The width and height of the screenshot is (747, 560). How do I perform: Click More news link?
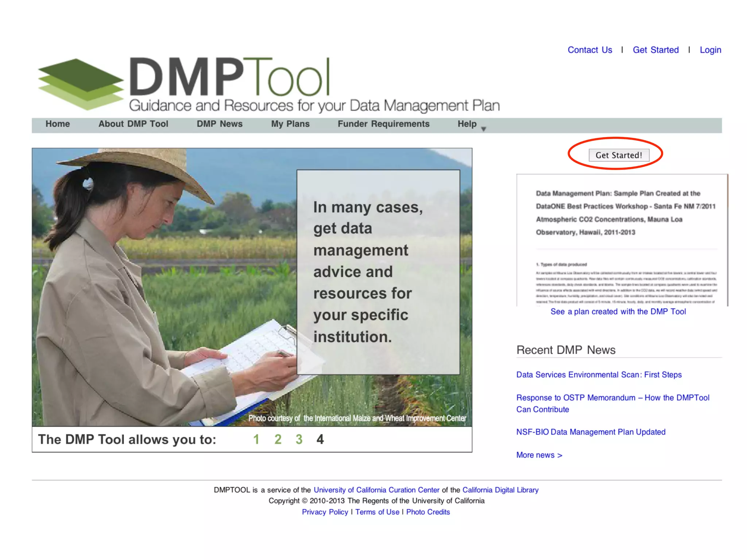pos(539,455)
